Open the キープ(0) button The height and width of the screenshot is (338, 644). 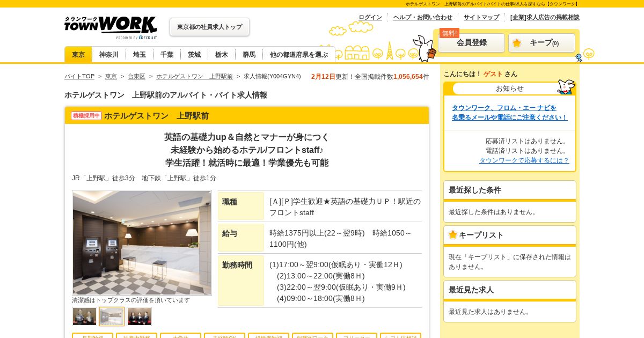coord(541,43)
